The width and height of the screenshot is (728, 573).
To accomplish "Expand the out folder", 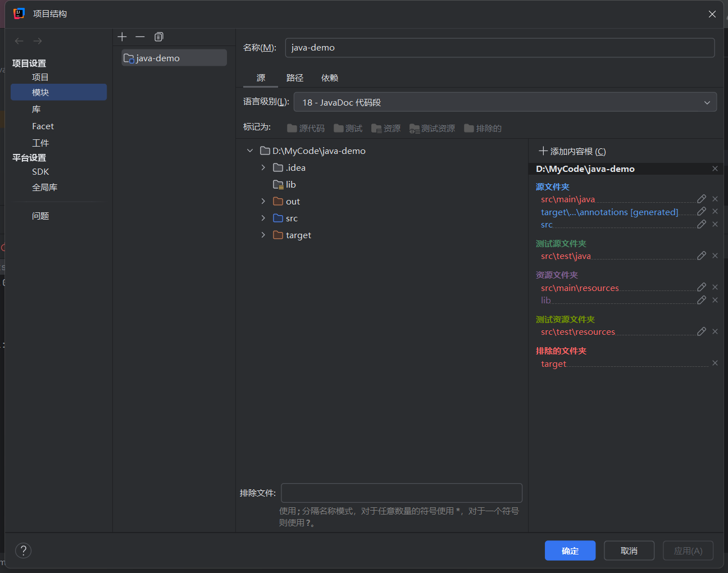I will coord(263,201).
